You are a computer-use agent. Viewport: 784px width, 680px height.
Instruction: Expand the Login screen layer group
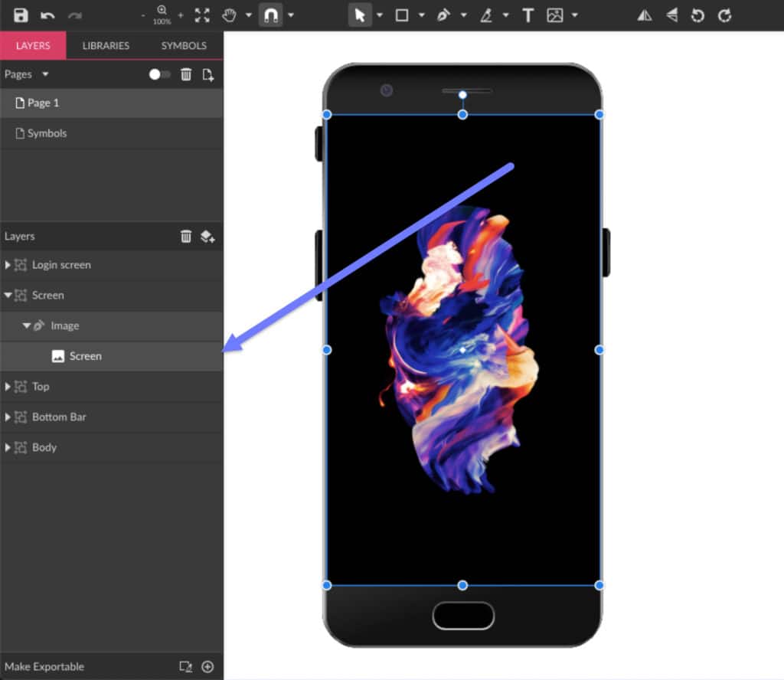[x=8, y=265]
